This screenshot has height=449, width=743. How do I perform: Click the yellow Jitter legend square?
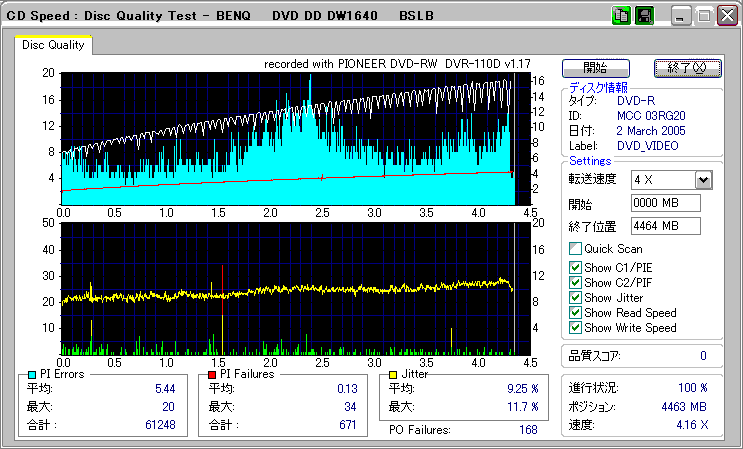[394, 374]
